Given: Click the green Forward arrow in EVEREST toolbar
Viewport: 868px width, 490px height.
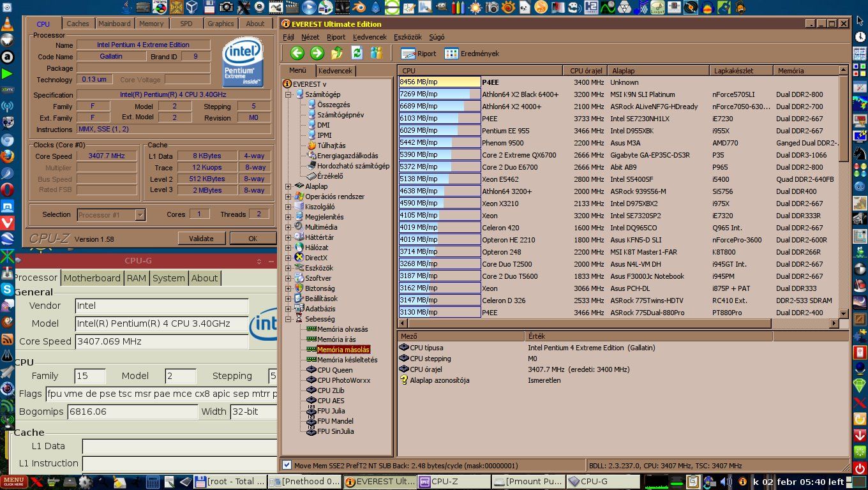Looking at the screenshot, I should [x=317, y=53].
